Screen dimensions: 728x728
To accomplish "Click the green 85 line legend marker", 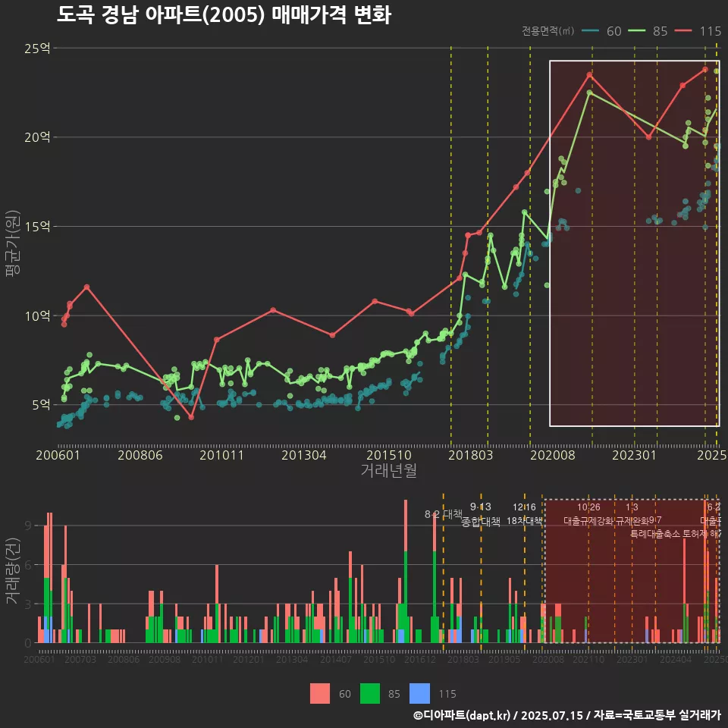I will click(x=636, y=31).
